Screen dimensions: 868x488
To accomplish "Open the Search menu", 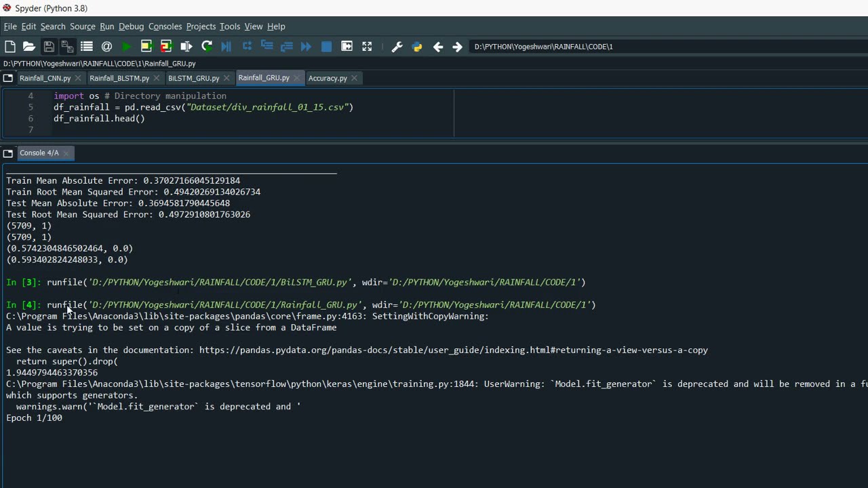I will tap(53, 26).
